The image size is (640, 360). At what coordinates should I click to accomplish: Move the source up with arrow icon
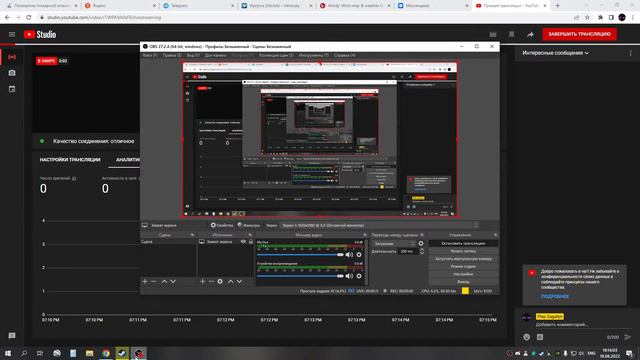tap(230, 281)
